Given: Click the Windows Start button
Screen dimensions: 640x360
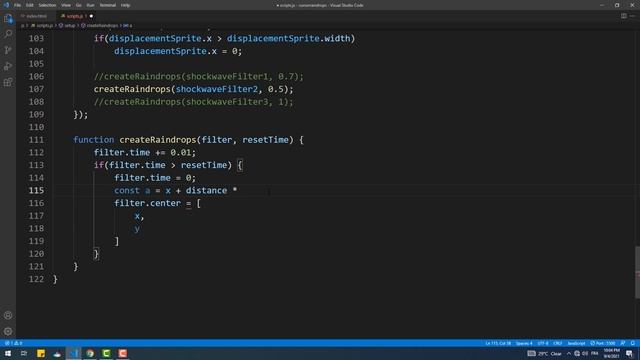Looking at the screenshot, I should pos(8,353).
